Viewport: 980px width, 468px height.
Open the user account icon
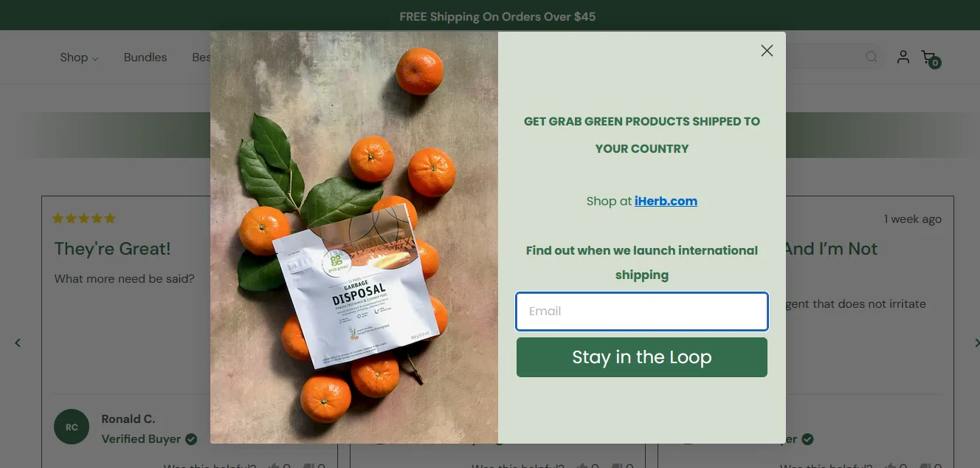903,57
